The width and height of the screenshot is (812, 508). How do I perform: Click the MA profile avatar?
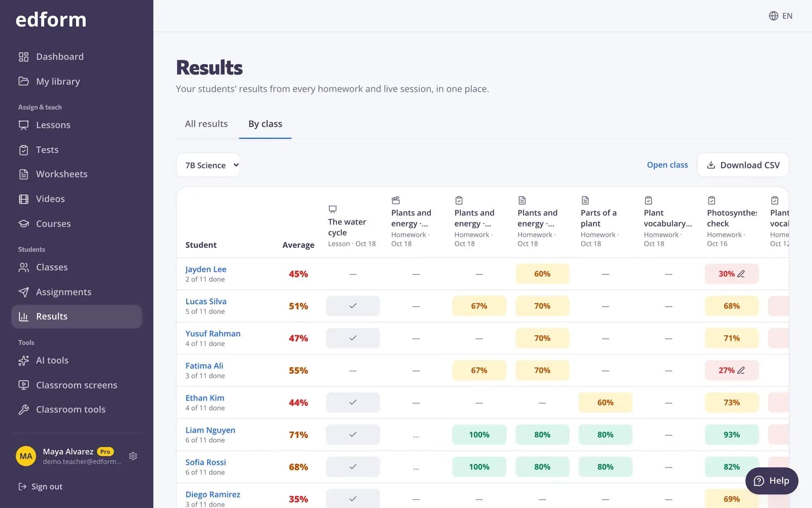[26, 456]
